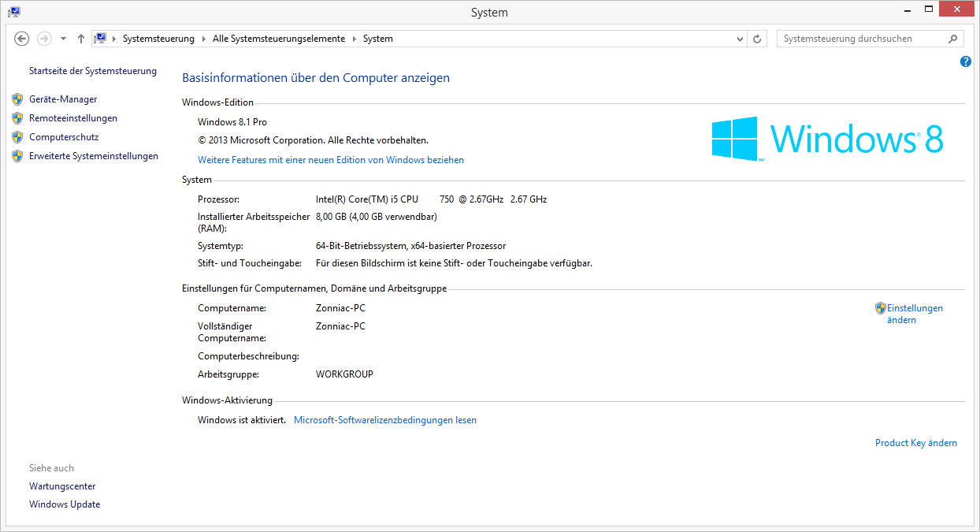Click the Stift- oder Toucheingabe verfügbar text
Image resolution: width=980 pixels, height=532 pixels.
[454, 263]
